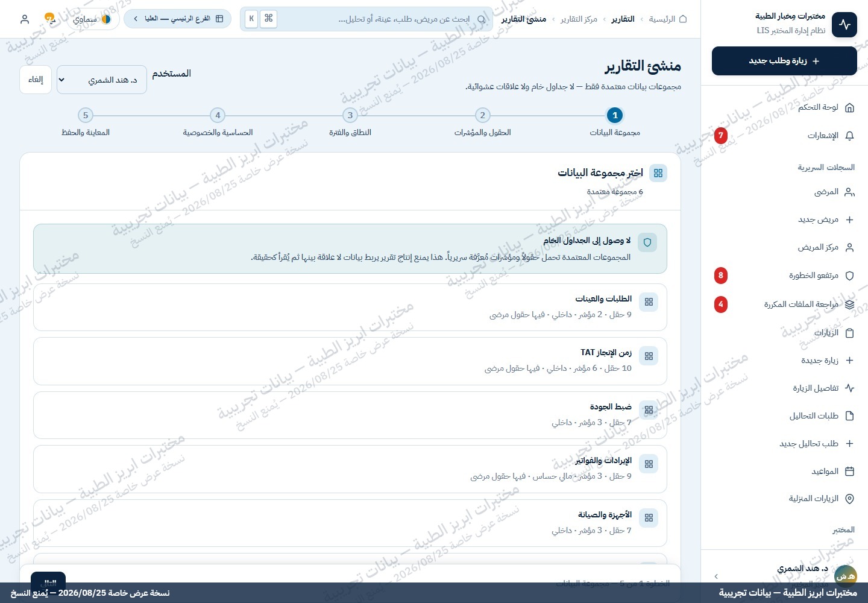Open مركز المريض person icon
868x603 pixels.
tap(849, 248)
